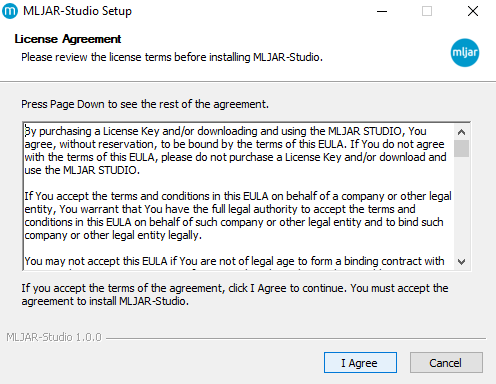Click the license scrollbar up arrow
The height and width of the screenshot is (384, 496).
click(x=461, y=132)
